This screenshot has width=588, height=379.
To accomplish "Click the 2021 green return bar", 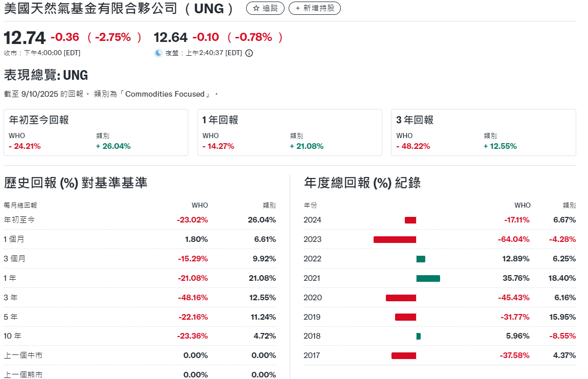I will [428, 278].
